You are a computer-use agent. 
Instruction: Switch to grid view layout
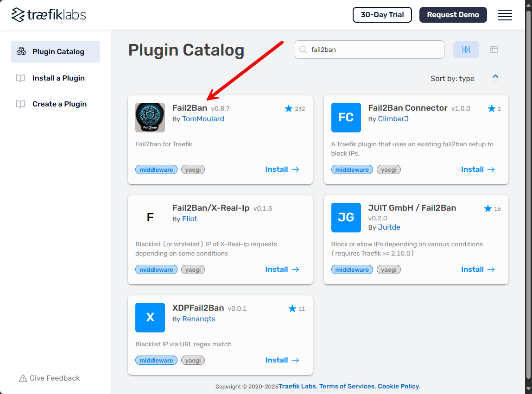[466, 50]
